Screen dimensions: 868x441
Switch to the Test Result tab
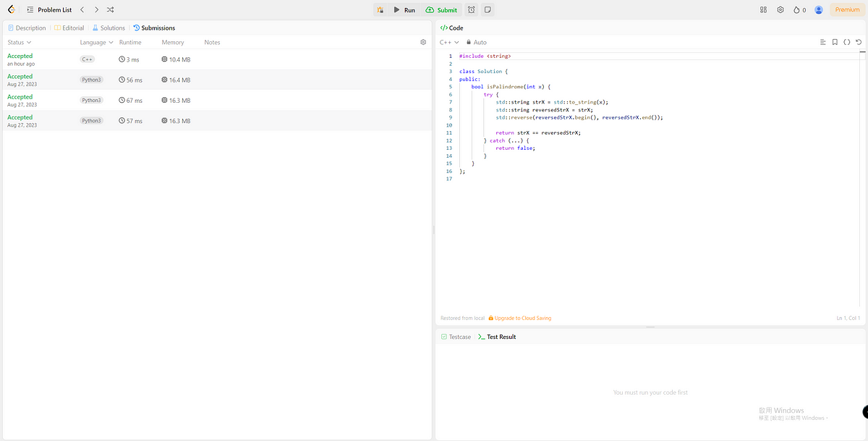497,337
